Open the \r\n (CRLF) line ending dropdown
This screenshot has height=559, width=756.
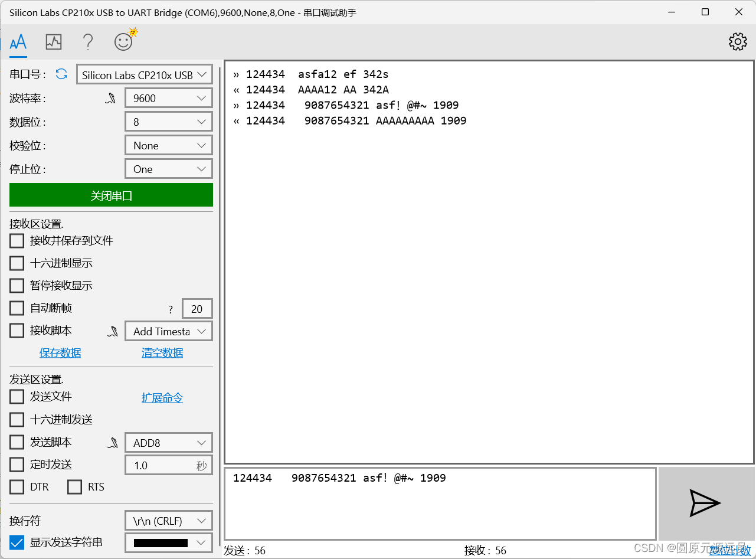tap(169, 521)
